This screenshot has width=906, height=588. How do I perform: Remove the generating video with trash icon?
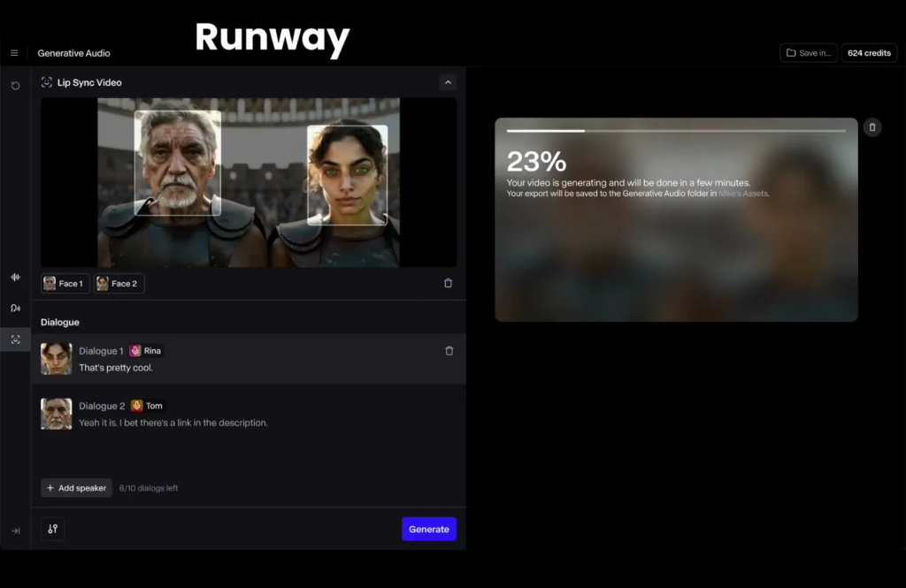(872, 127)
